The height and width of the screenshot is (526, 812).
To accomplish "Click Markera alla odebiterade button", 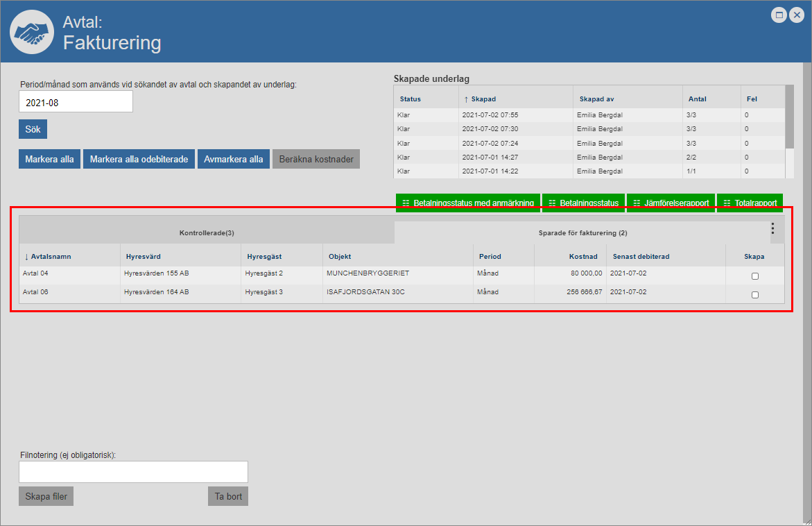I will click(139, 159).
